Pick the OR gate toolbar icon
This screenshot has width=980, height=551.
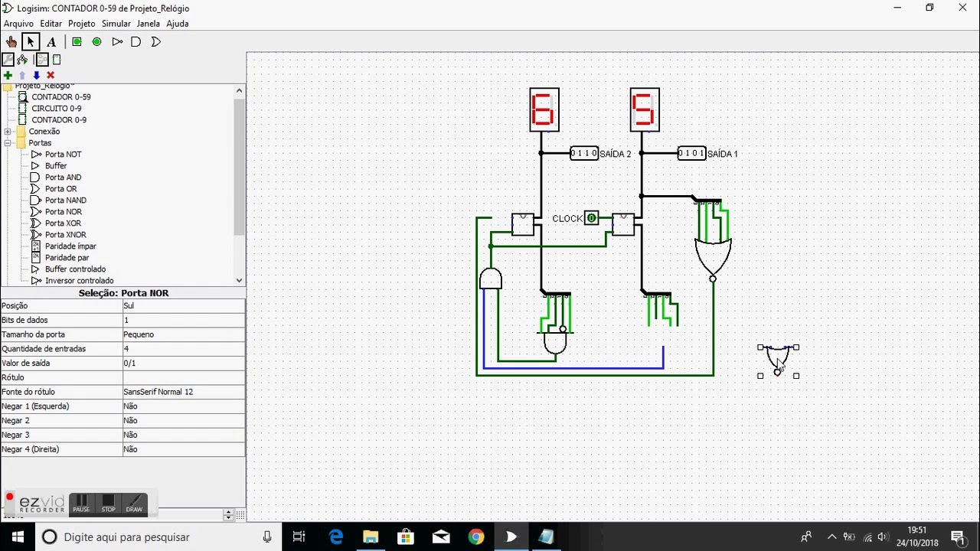point(156,42)
